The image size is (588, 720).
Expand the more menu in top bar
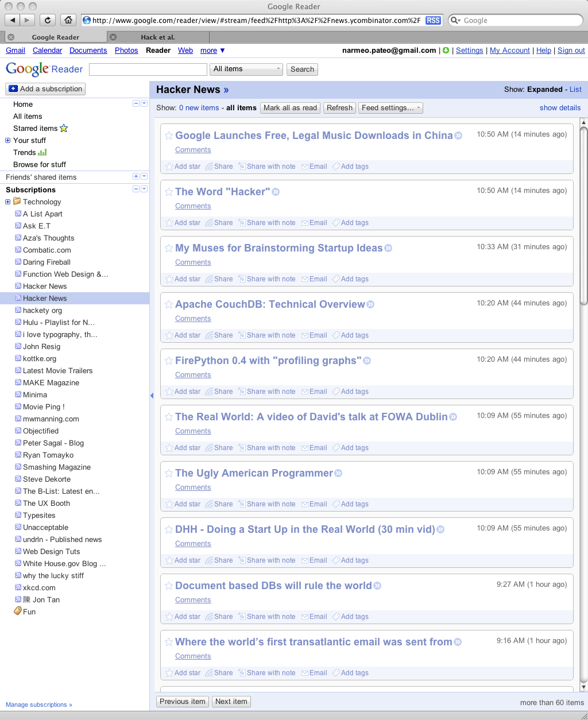[x=212, y=51]
